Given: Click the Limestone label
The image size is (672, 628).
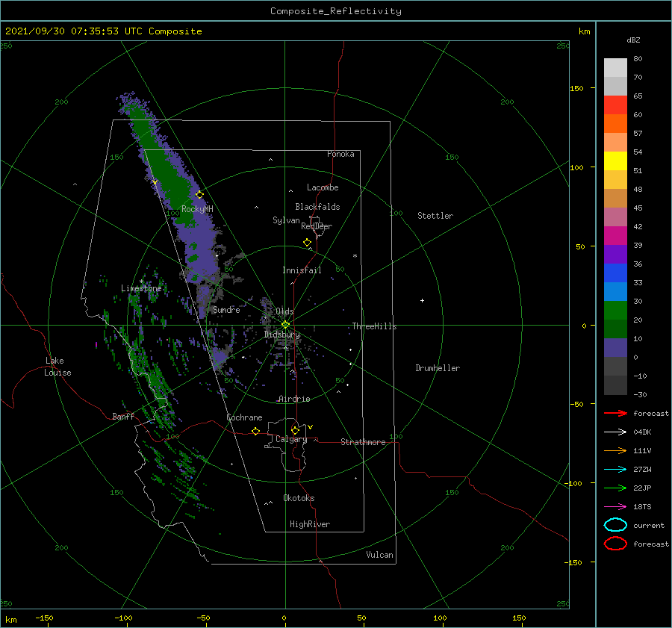Looking at the screenshot, I should [x=141, y=288].
